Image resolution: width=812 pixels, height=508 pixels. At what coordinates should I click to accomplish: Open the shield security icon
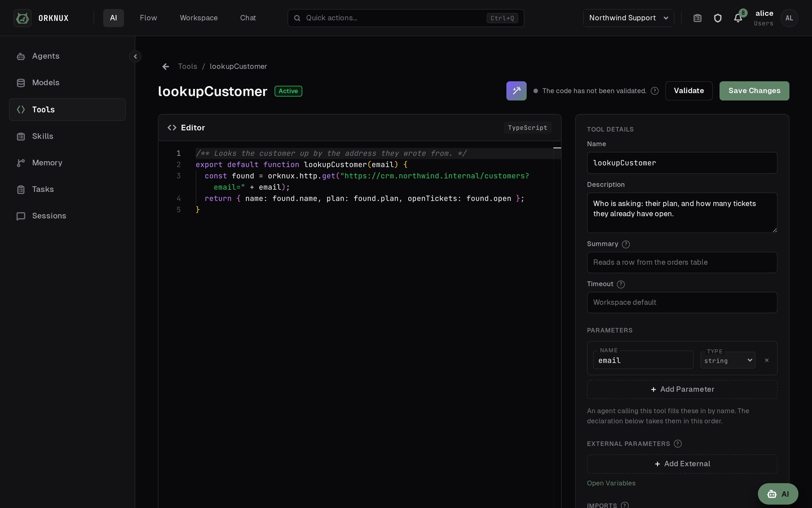(x=717, y=18)
